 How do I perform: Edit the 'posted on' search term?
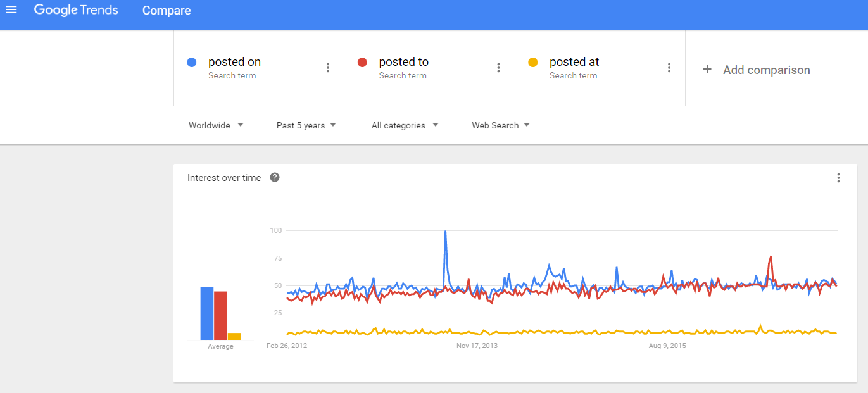234,62
